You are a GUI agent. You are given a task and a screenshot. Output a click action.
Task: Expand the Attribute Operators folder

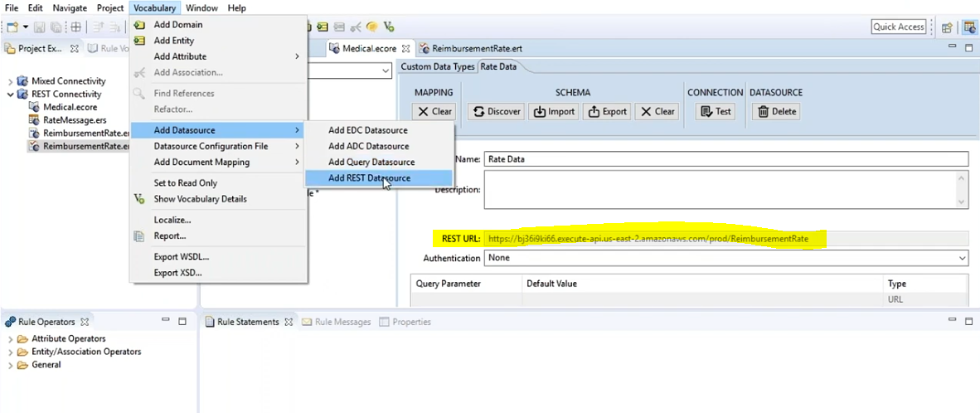point(12,339)
